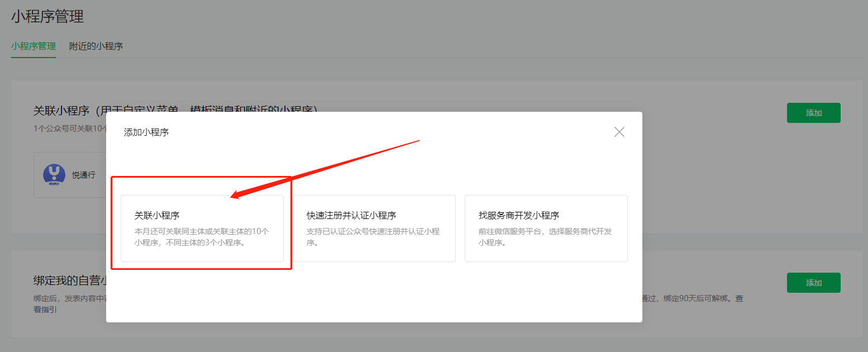Select the 小程序管理 tab

point(34,46)
